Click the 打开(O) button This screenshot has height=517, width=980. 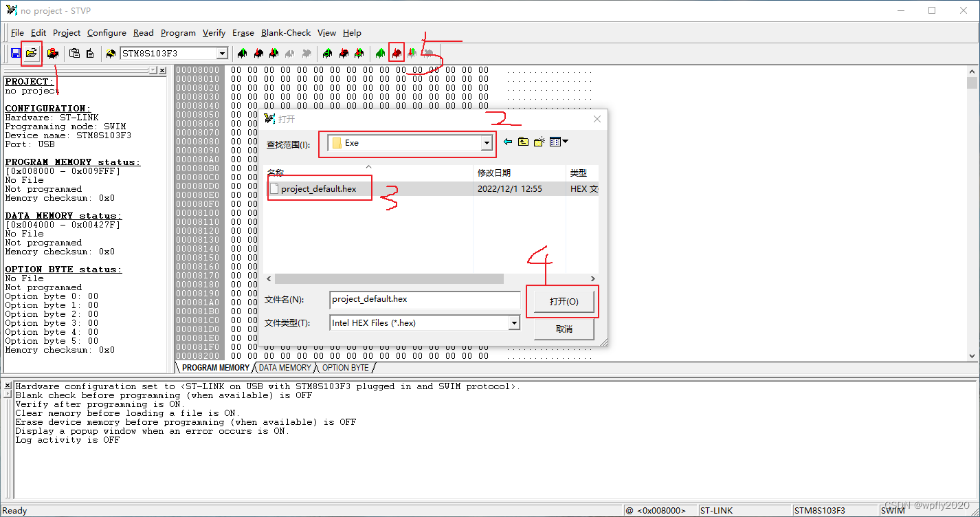[x=563, y=300]
